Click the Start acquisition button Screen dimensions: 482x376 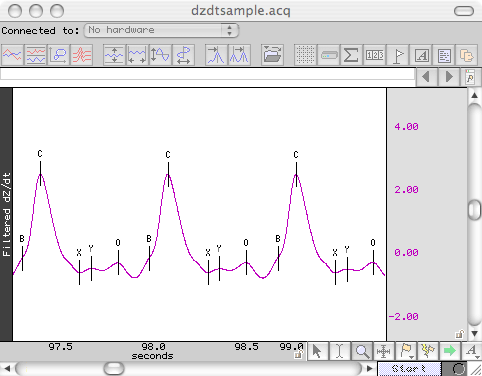click(x=409, y=369)
